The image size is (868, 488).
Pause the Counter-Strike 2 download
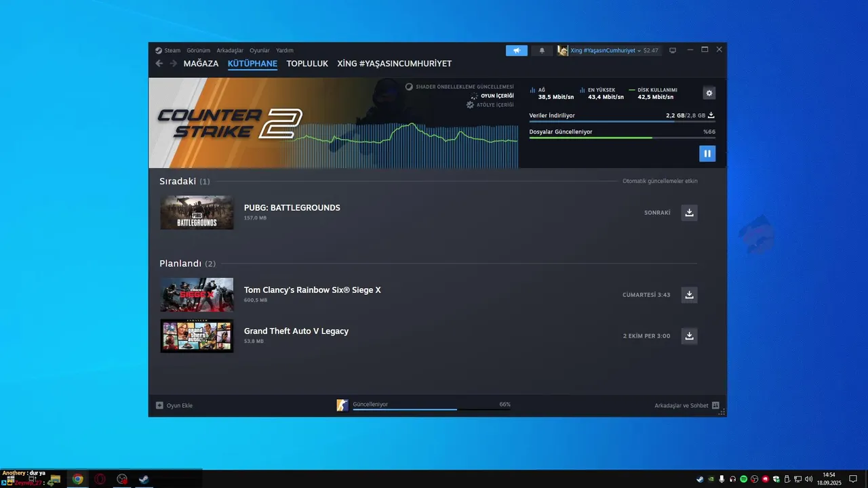point(707,154)
